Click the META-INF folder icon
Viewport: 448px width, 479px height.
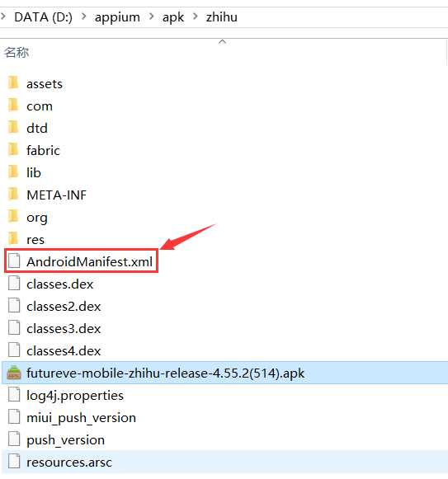click(x=13, y=195)
